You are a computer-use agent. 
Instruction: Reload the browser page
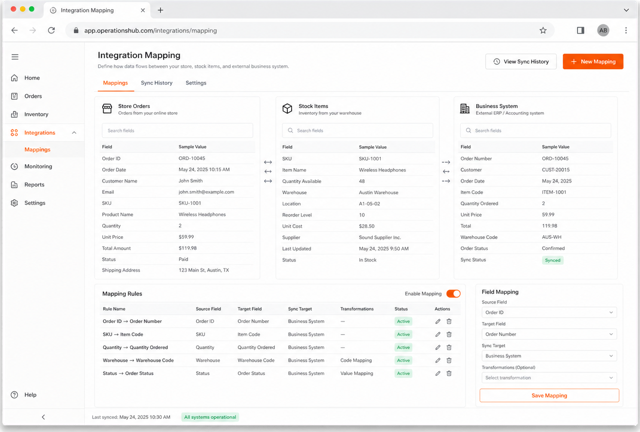51,30
